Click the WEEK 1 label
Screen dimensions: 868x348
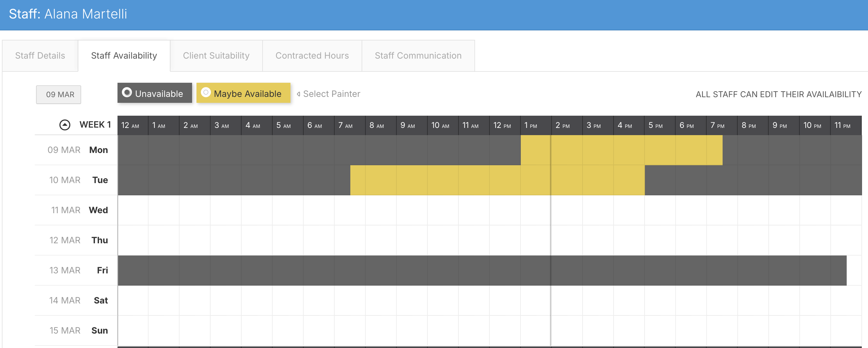[95, 125]
